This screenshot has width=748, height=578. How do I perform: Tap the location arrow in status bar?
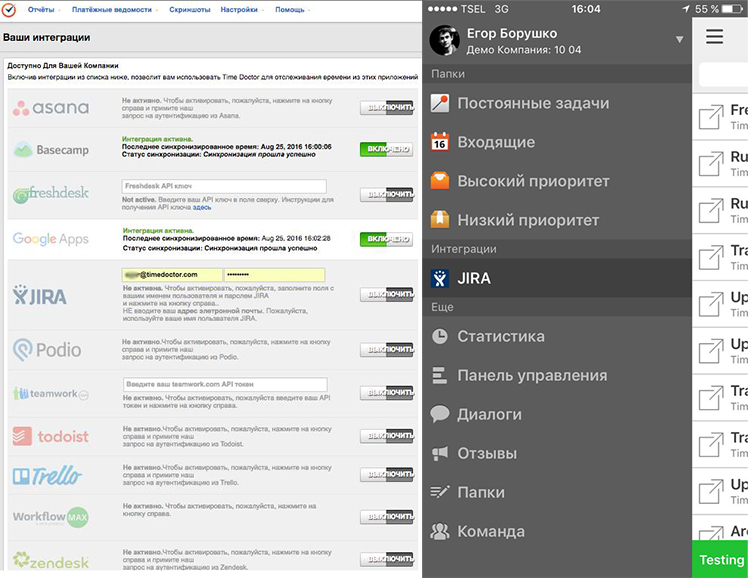[686, 9]
